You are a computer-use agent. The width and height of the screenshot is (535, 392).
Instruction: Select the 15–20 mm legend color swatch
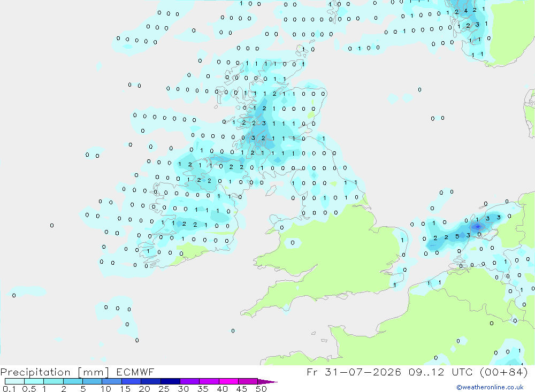(132, 381)
